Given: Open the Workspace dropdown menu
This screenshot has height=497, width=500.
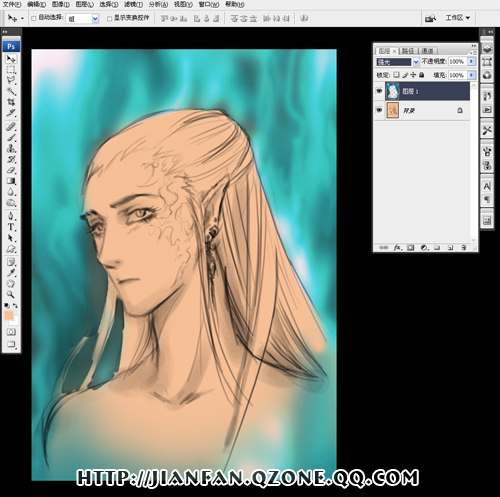Looking at the screenshot, I should click(458, 18).
